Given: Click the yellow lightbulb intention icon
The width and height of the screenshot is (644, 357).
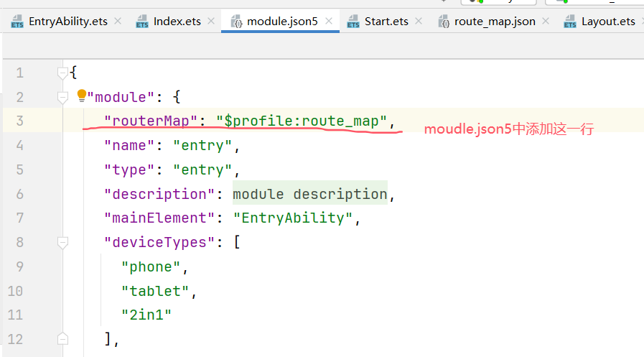Looking at the screenshot, I should [x=82, y=96].
